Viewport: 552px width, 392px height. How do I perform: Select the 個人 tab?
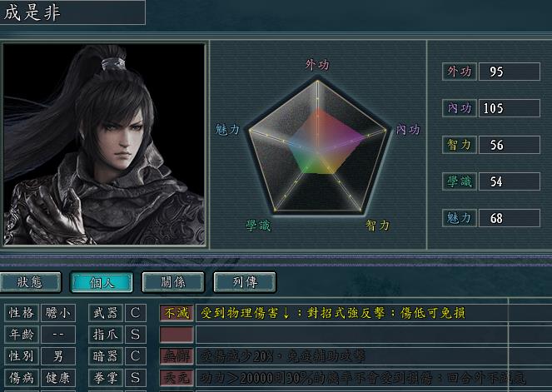point(102,282)
